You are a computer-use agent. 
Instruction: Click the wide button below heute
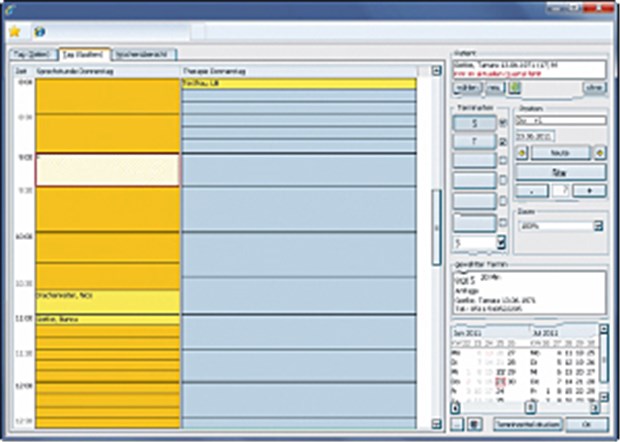coord(561,172)
